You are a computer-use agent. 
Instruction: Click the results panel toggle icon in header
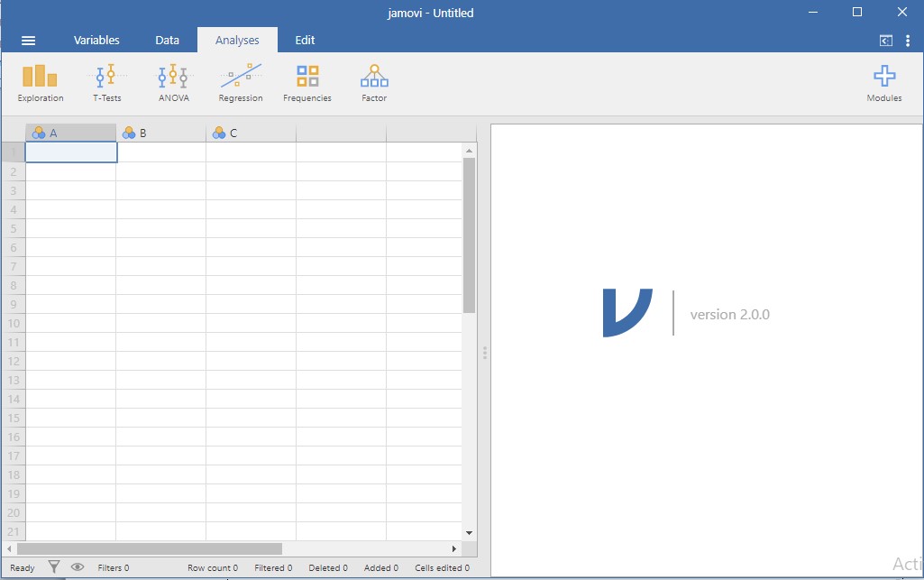point(886,41)
